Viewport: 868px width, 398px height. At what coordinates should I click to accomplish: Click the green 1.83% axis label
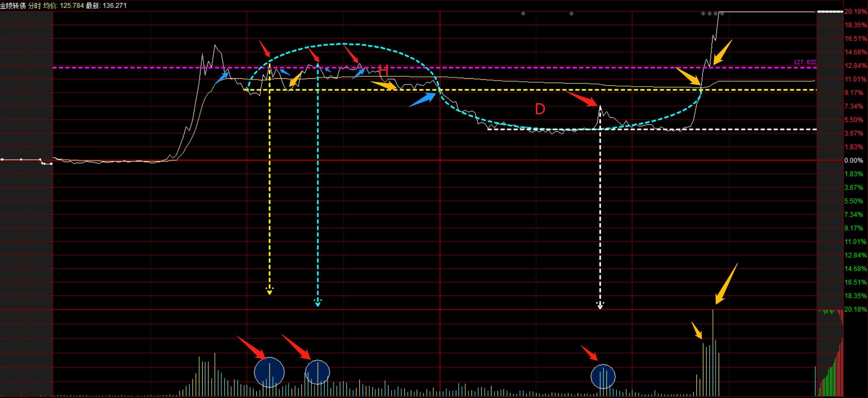point(854,174)
